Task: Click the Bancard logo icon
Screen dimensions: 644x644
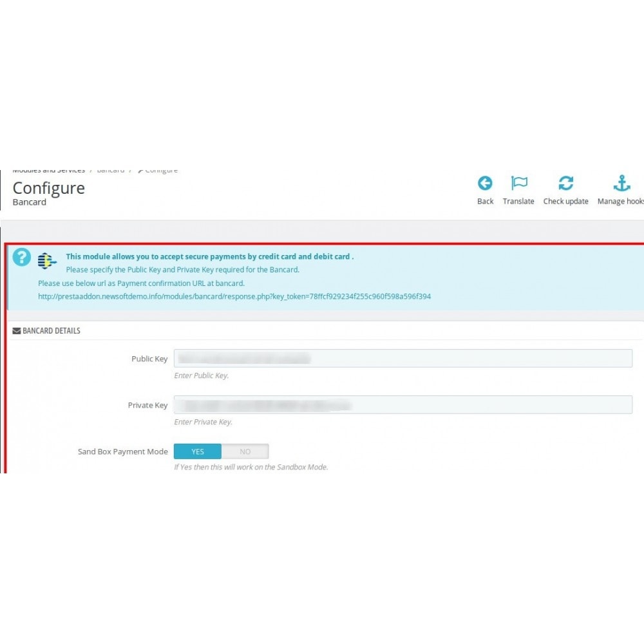Action: [47, 261]
